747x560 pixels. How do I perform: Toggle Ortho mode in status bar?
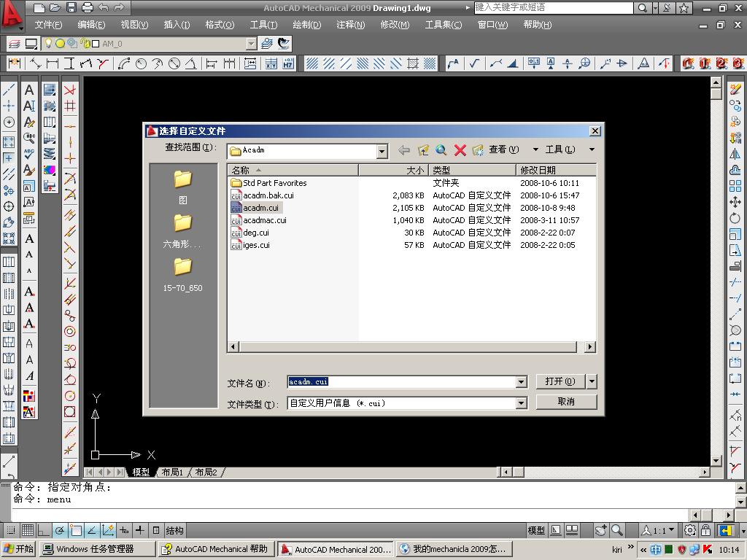43,530
